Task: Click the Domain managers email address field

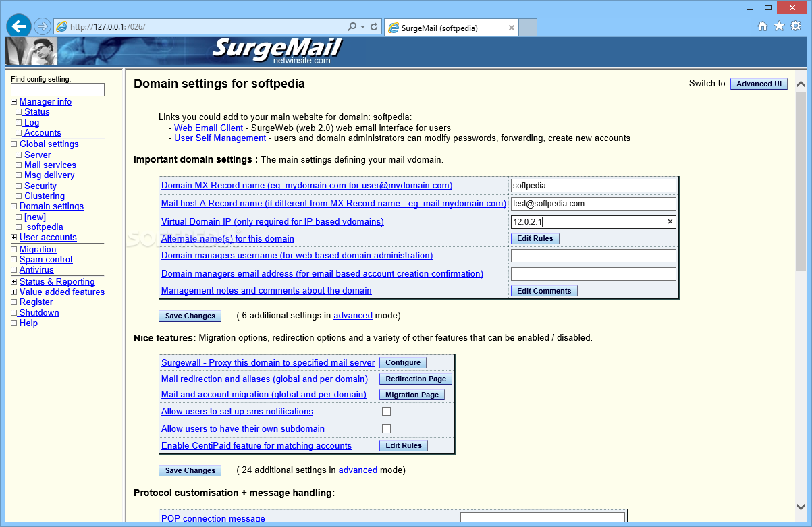Action: (593, 274)
